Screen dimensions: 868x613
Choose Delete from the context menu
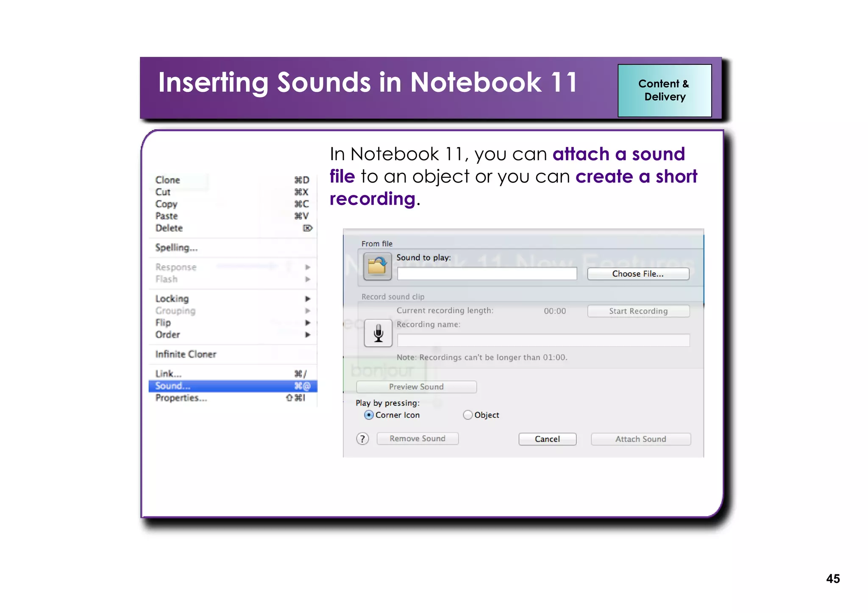233,228
